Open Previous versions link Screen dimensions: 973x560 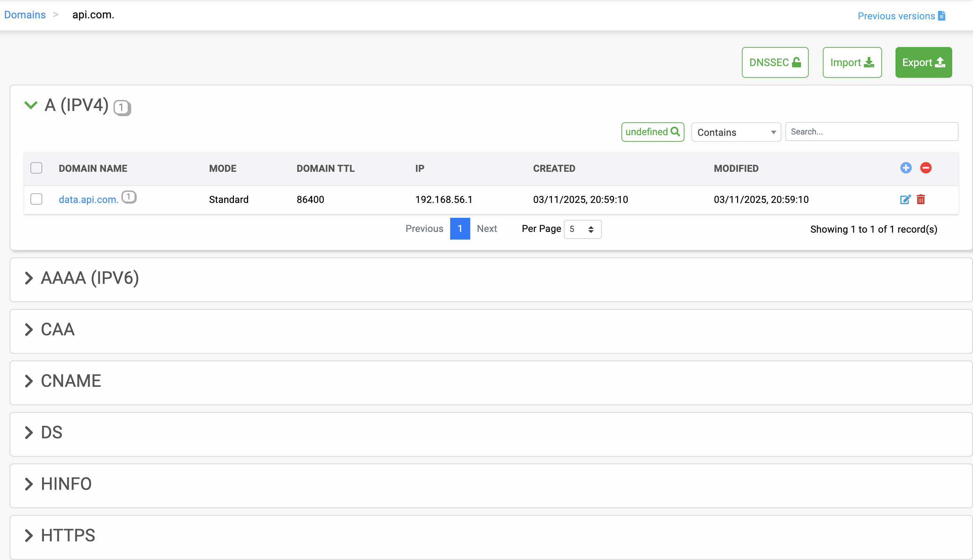click(x=901, y=16)
